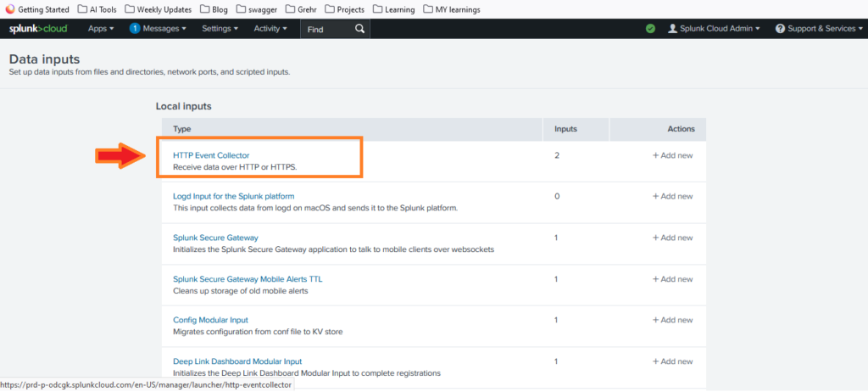Image resolution: width=868 pixels, height=392 pixels.
Task: Click the green health status icon
Action: [x=650, y=29]
